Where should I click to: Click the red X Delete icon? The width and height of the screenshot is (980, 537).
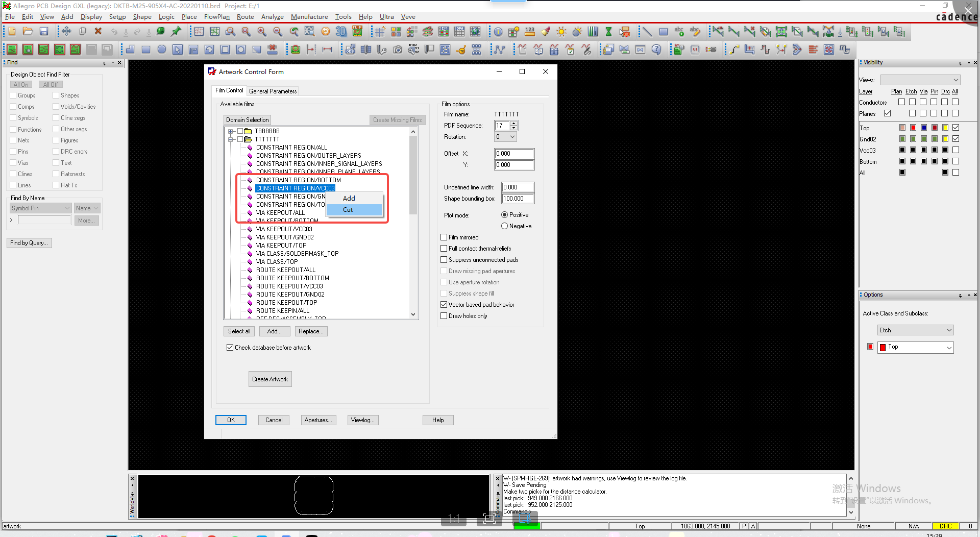[x=99, y=32]
